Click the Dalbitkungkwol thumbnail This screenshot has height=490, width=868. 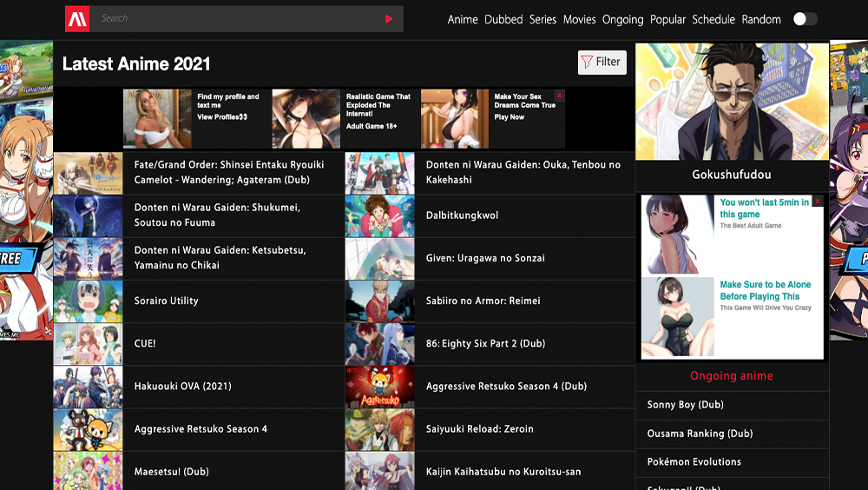[380, 215]
